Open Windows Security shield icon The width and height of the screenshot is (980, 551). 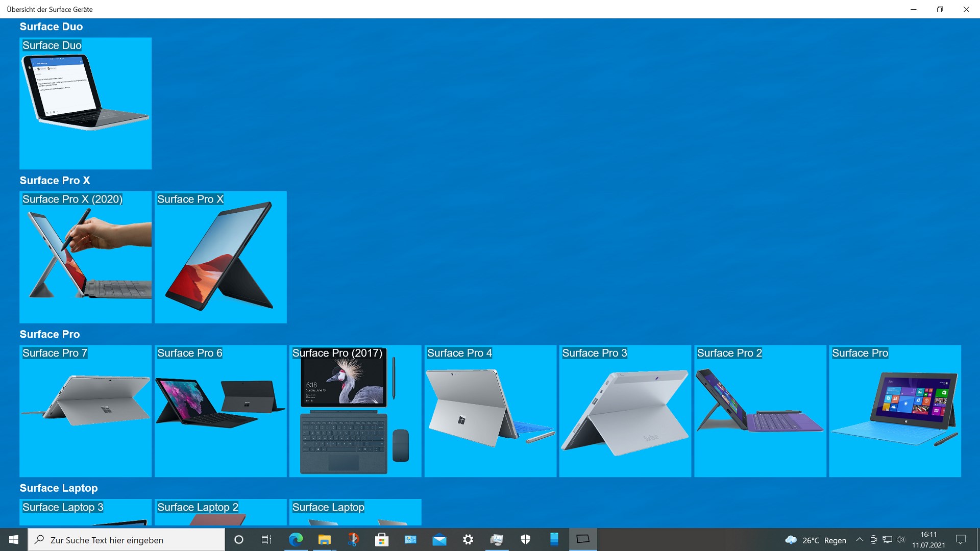pos(525,540)
